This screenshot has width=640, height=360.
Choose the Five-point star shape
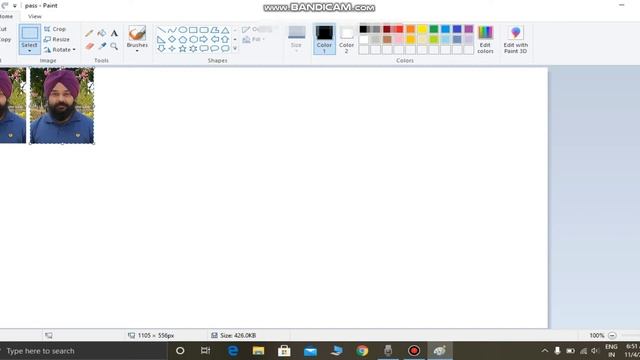(182, 49)
